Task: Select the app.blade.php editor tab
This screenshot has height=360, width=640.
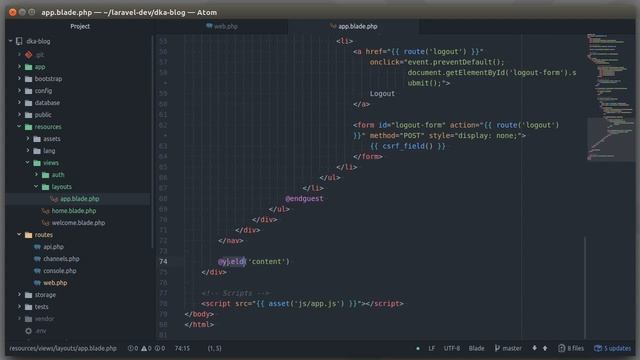Action: click(x=353, y=26)
